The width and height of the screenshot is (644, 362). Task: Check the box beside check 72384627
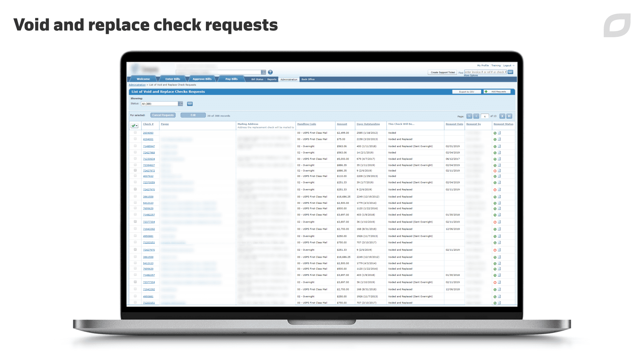(135, 165)
